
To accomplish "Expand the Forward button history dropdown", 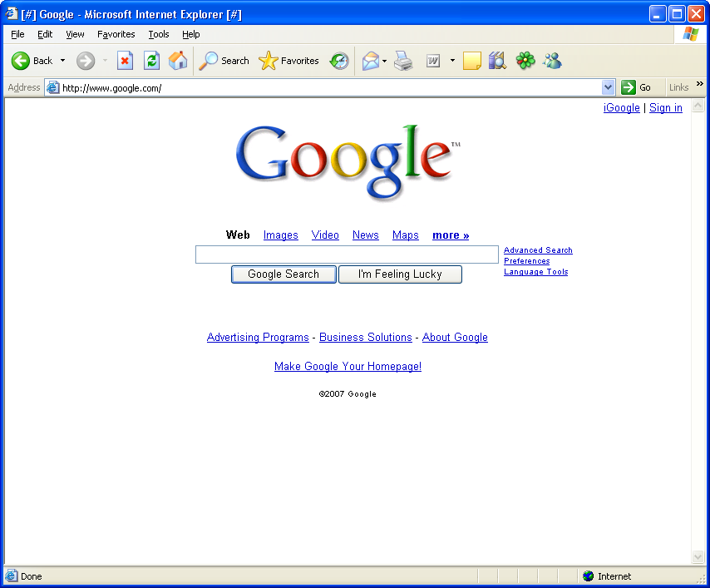I will [x=105, y=61].
